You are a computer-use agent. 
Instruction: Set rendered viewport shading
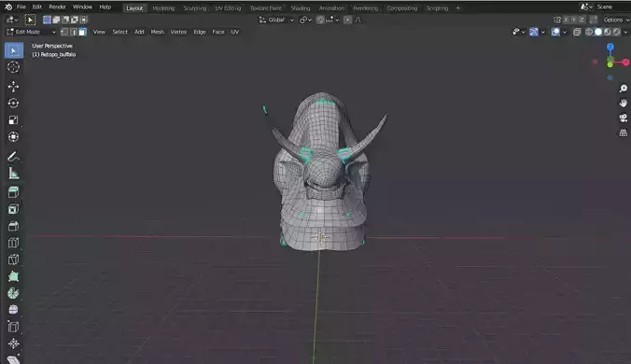tap(616, 32)
